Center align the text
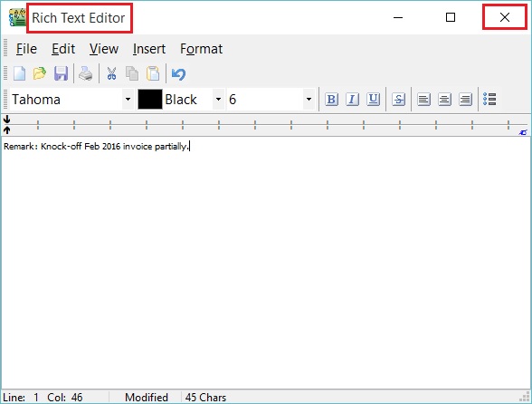 click(444, 100)
